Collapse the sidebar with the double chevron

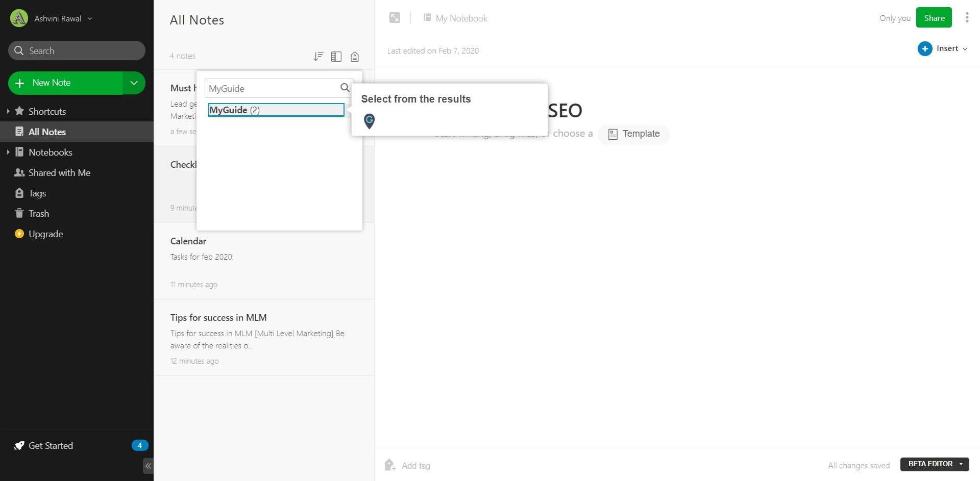[x=148, y=466]
